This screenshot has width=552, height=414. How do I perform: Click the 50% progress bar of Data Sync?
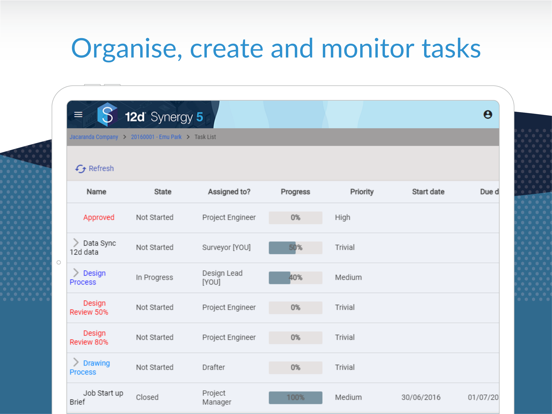tap(295, 247)
